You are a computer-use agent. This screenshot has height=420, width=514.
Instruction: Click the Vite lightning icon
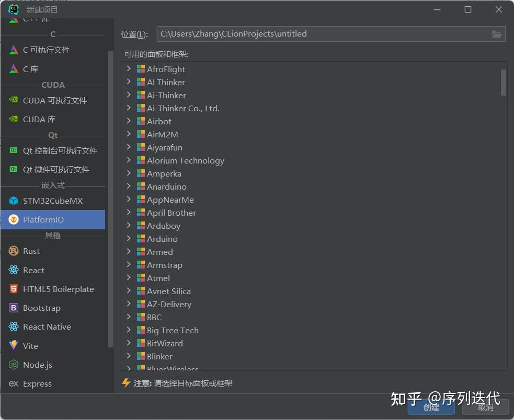14,346
